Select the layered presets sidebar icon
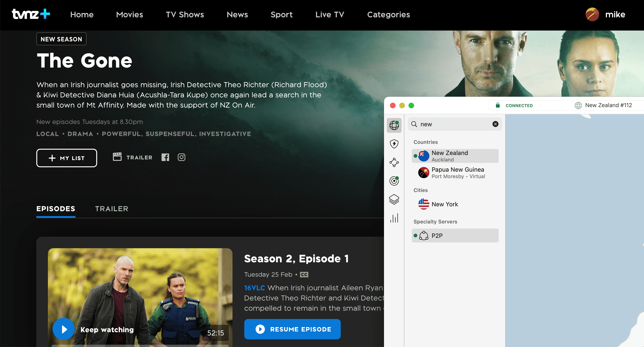The image size is (644, 347). [394, 199]
